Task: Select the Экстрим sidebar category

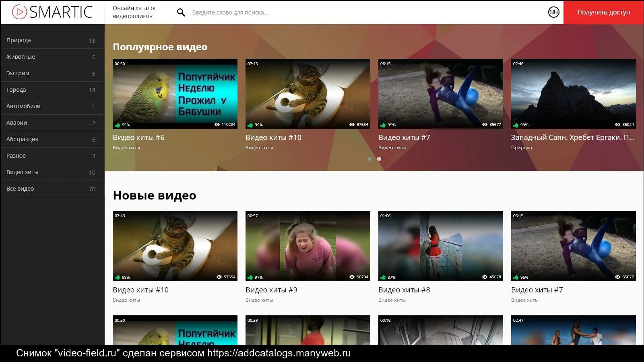Action: [52, 73]
